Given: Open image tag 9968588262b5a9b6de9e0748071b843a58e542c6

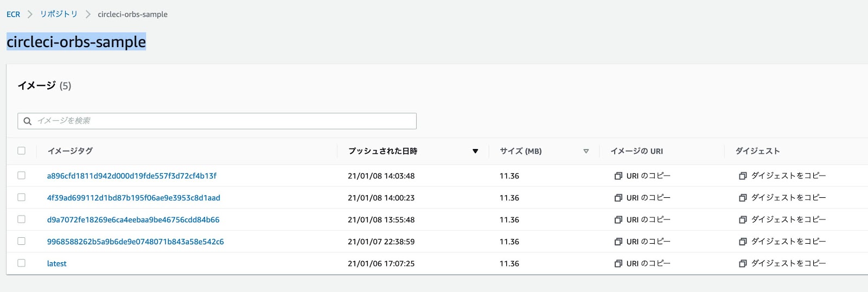Looking at the screenshot, I should pos(136,242).
